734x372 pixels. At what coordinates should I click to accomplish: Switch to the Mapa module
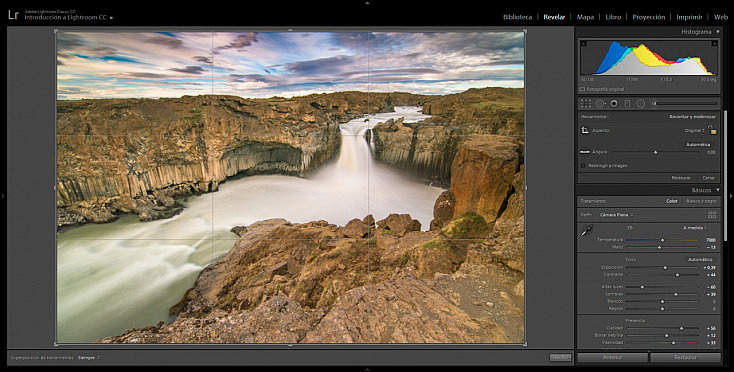coord(585,17)
